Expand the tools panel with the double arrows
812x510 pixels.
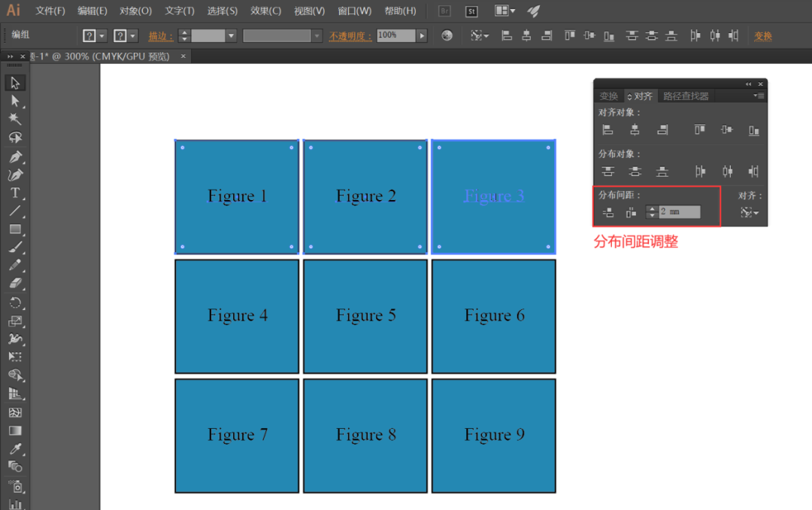point(10,56)
